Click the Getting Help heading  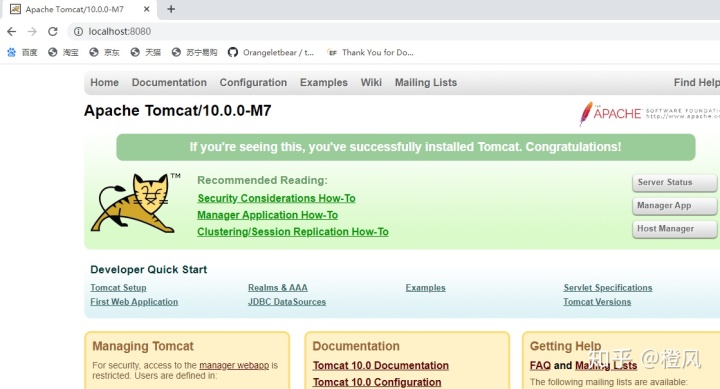tap(566, 346)
